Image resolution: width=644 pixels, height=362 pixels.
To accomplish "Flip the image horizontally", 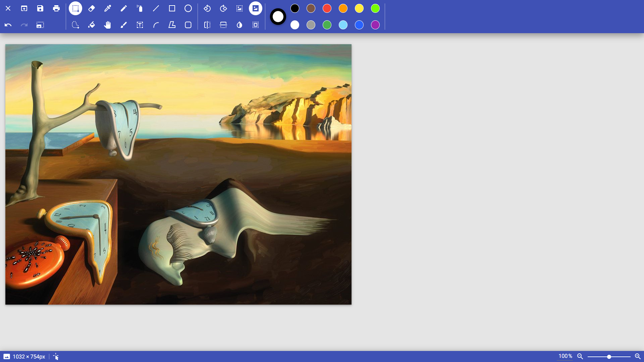I will tap(207, 25).
